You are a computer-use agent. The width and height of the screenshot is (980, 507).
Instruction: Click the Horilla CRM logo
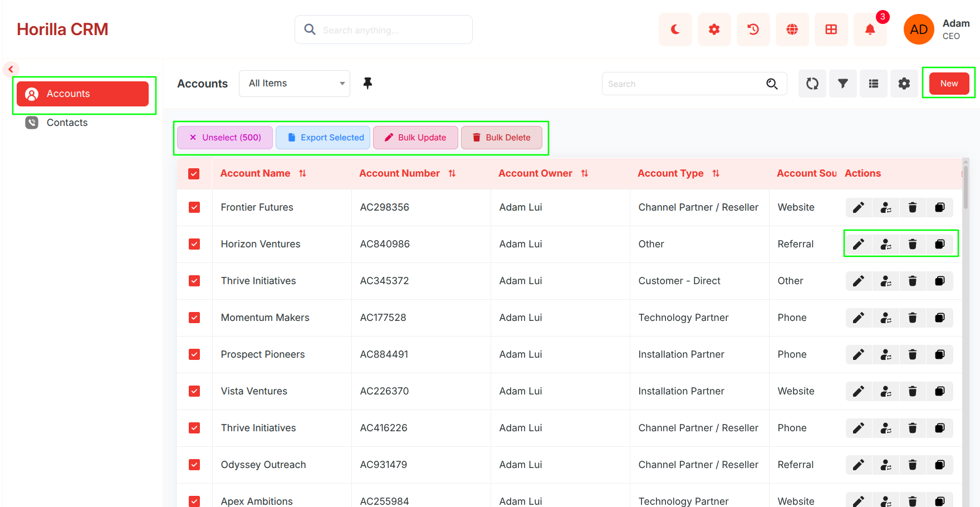62,30
